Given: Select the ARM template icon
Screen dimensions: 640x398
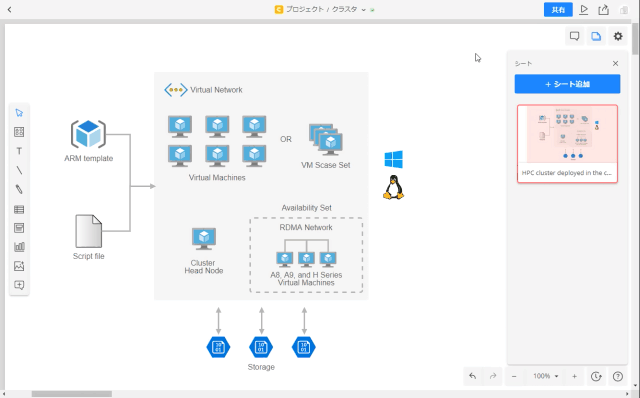Looking at the screenshot, I should coord(89,134).
